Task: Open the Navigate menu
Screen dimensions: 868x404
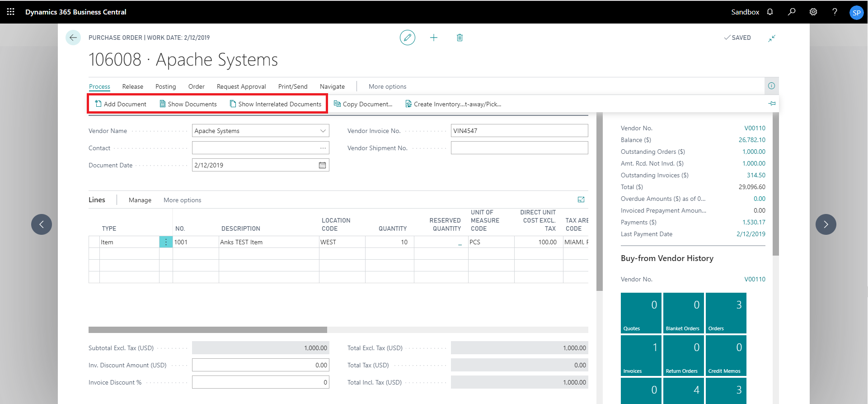Action: (x=332, y=86)
